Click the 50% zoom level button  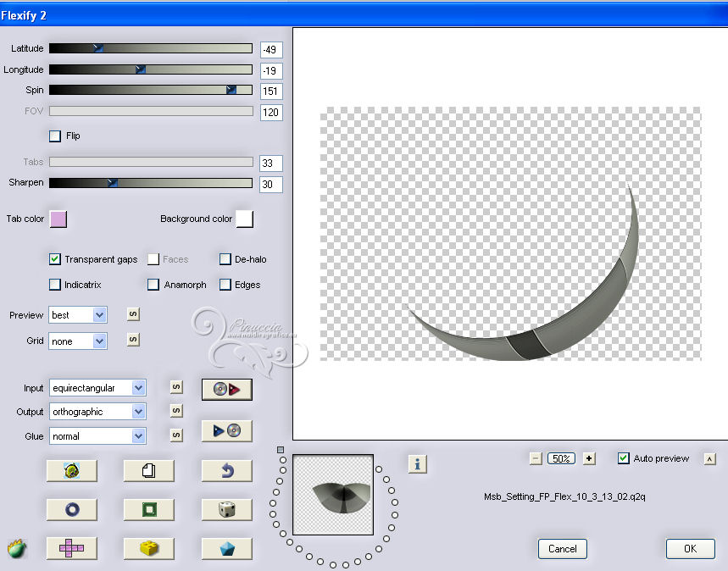(x=561, y=458)
